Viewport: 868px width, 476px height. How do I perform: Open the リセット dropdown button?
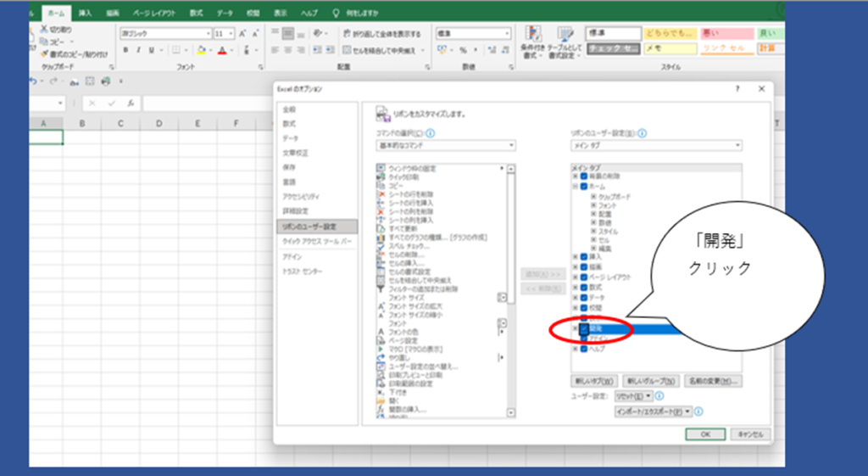pos(633,396)
